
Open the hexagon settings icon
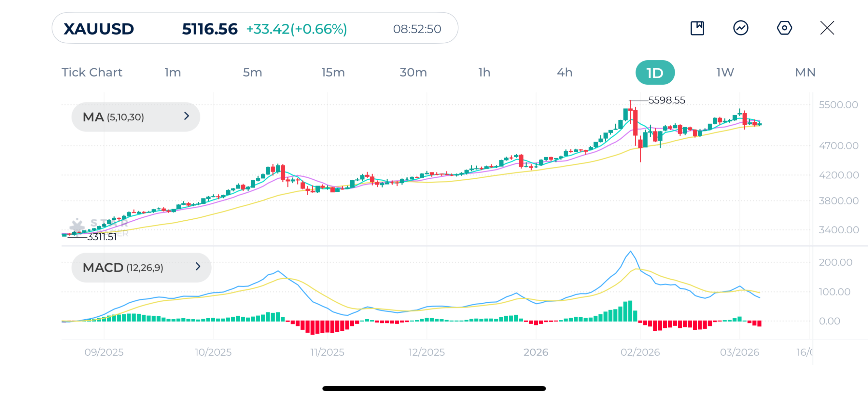(x=784, y=28)
